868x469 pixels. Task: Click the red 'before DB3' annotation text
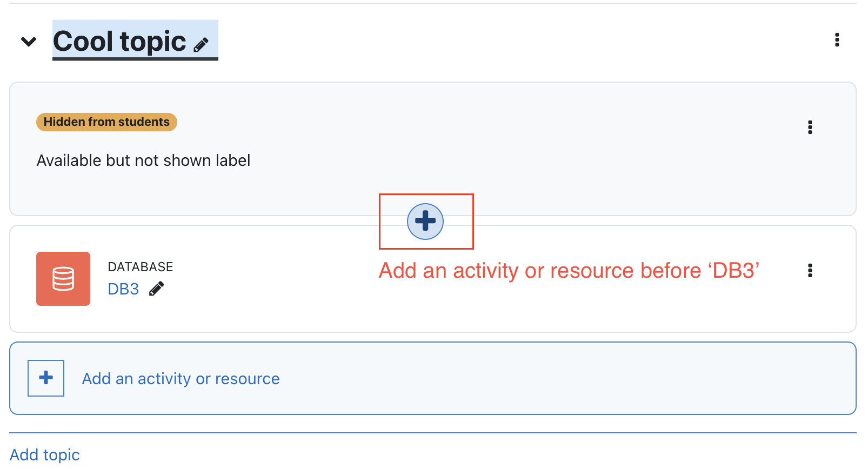coord(569,271)
